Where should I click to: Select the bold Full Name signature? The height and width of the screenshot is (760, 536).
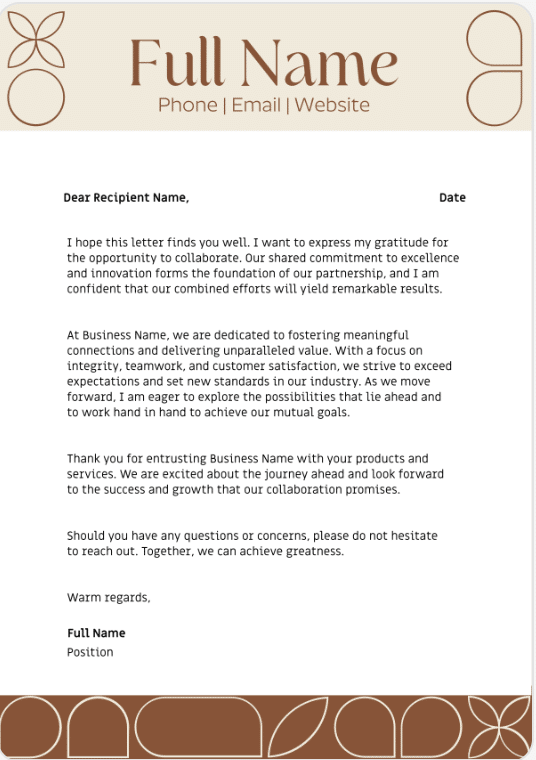pos(96,633)
